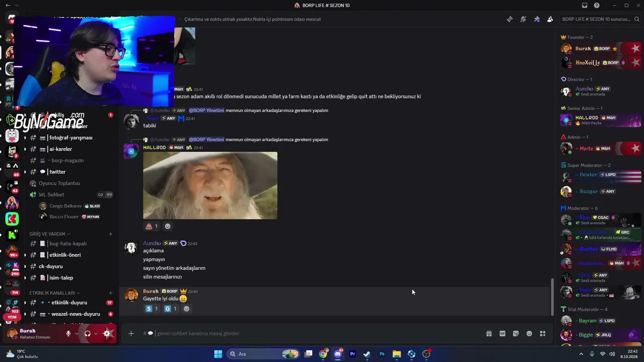Open microphone input options arrow
644x362 pixels.
pyautogui.click(x=77, y=333)
